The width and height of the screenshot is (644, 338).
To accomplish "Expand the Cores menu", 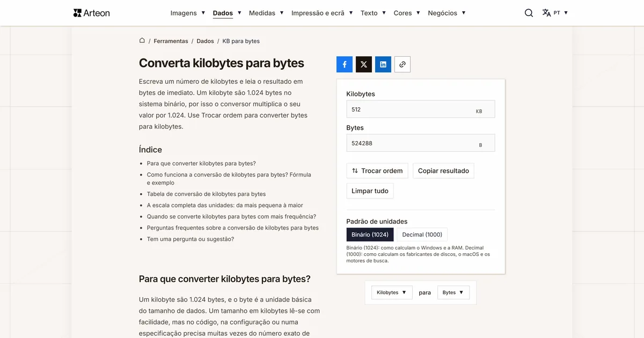I will pyautogui.click(x=407, y=13).
